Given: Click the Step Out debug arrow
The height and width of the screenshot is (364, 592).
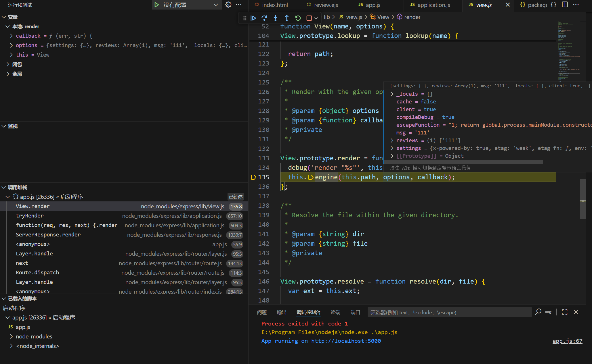Looking at the screenshot, I should [287, 18].
